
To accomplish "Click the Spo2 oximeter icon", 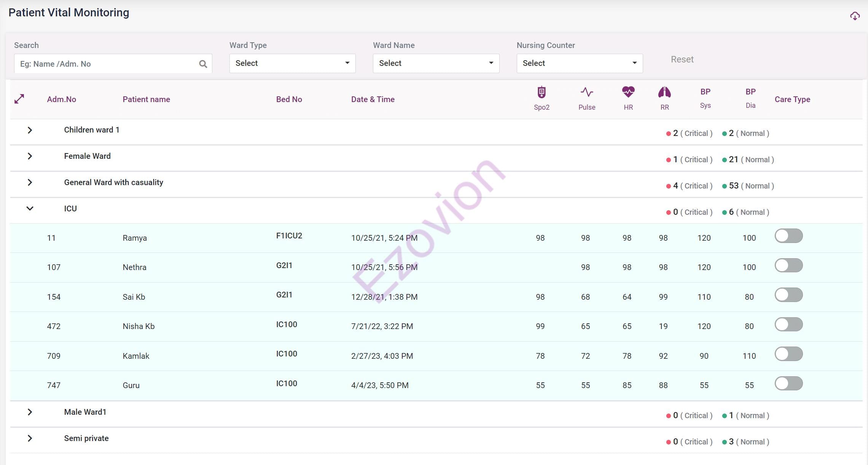I will (541, 93).
